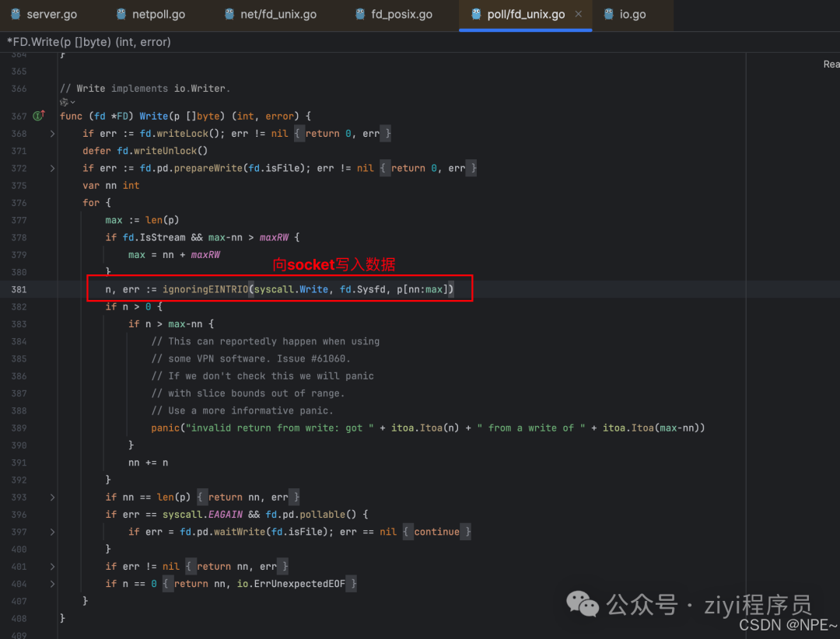Viewport: 840px width, 639px height.
Task: Click the gopher icon on io.go tab
Action: click(x=609, y=14)
